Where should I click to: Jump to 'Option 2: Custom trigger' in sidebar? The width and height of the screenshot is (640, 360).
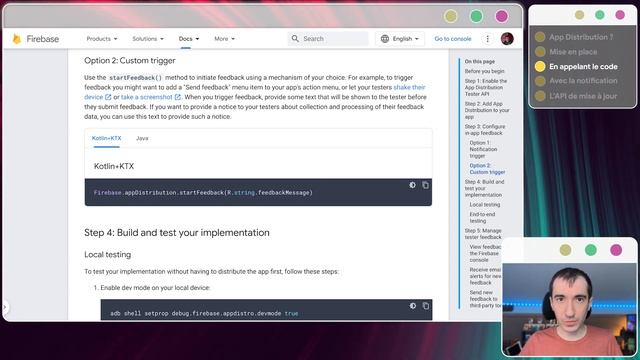coord(487,169)
